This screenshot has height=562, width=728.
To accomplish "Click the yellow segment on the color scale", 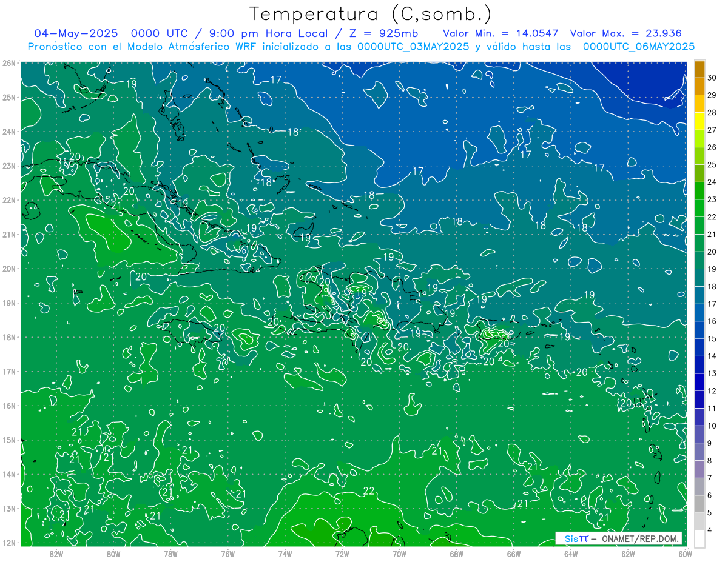I will [700, 121].
